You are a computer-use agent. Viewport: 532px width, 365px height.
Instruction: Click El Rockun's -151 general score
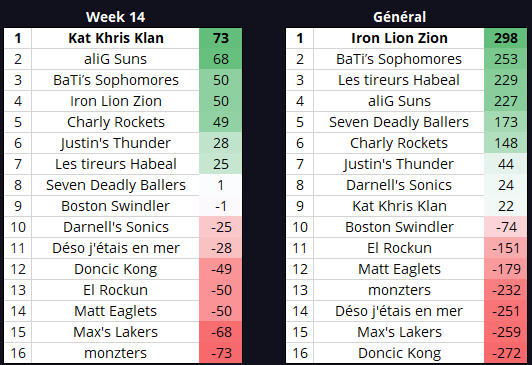click(506, 248)
